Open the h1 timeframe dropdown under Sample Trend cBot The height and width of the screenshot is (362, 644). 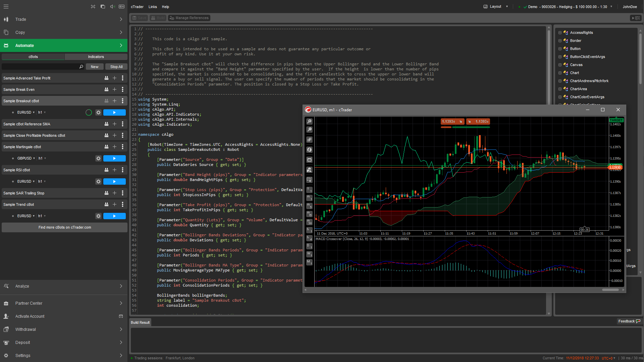[42, 216]
